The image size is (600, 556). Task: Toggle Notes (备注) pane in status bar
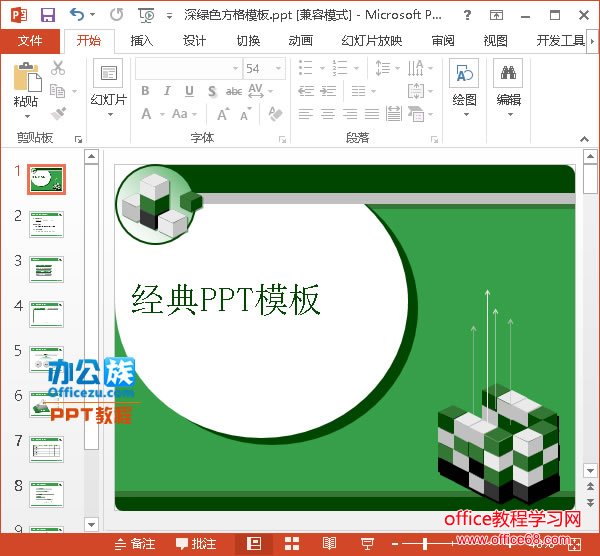pos(135,543)
